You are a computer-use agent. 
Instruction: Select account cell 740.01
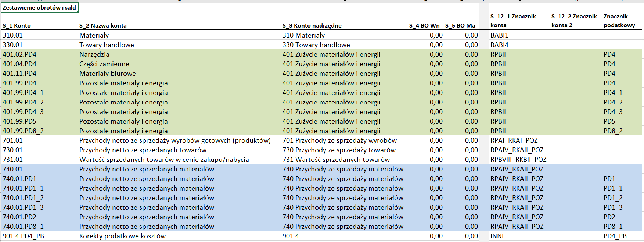click(x=39, y=169)
